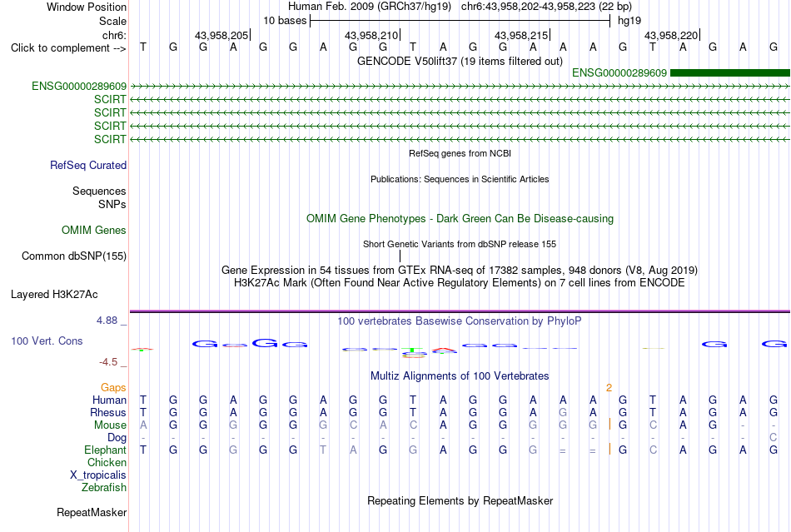Click the 'chr6:' ruler label

(x=114, y=35)
